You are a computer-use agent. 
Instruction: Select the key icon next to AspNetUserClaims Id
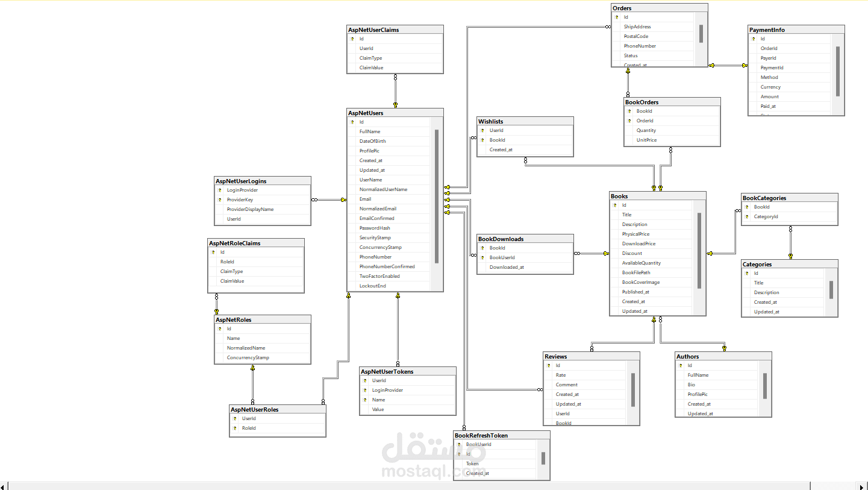pos(352,39)
